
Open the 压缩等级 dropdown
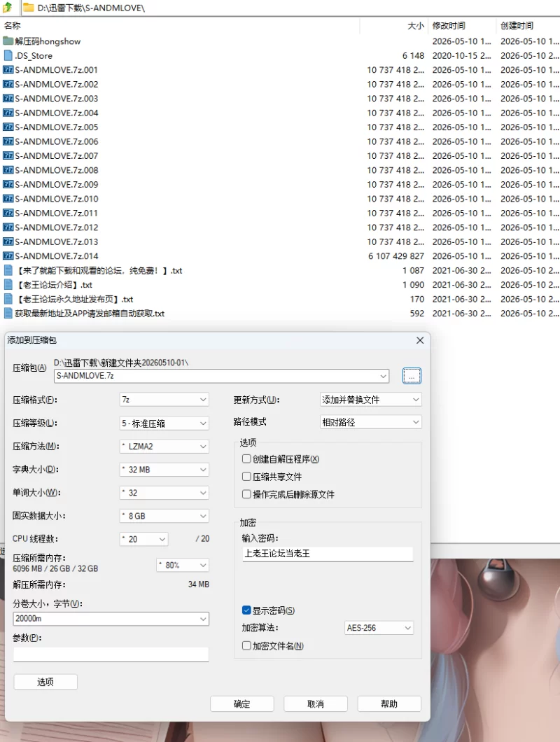pos(164,423)
